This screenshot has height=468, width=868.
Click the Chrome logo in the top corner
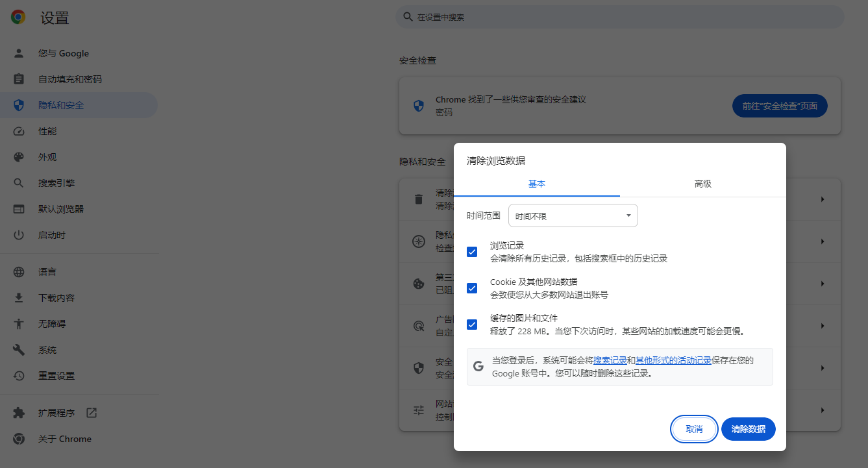click(18, 18)
